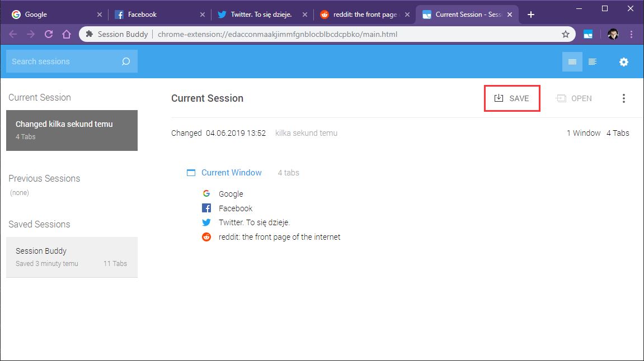Viewport: 644px width, 361px height.
Task: Open a new browser tab
Action: (531, 15)
